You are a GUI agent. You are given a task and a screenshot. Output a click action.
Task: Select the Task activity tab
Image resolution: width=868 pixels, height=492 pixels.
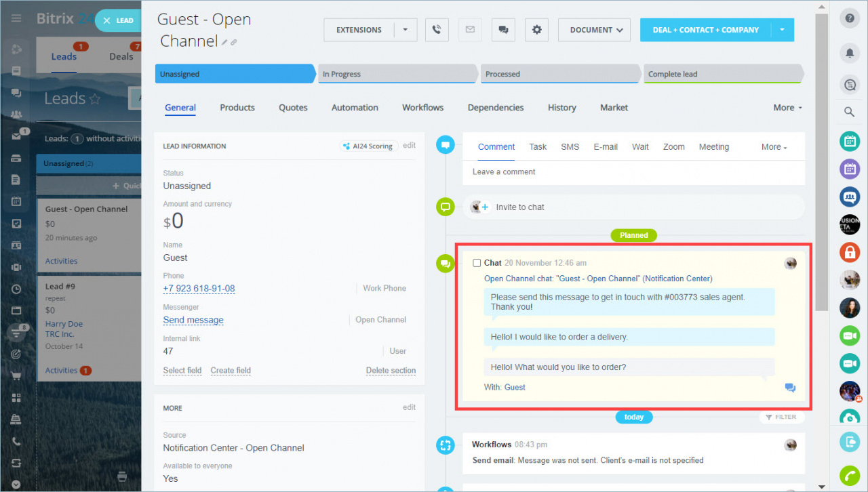(538, 147)
